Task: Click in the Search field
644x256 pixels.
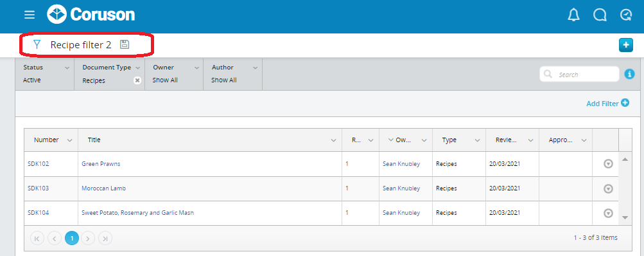Action: tap(579, 75)
